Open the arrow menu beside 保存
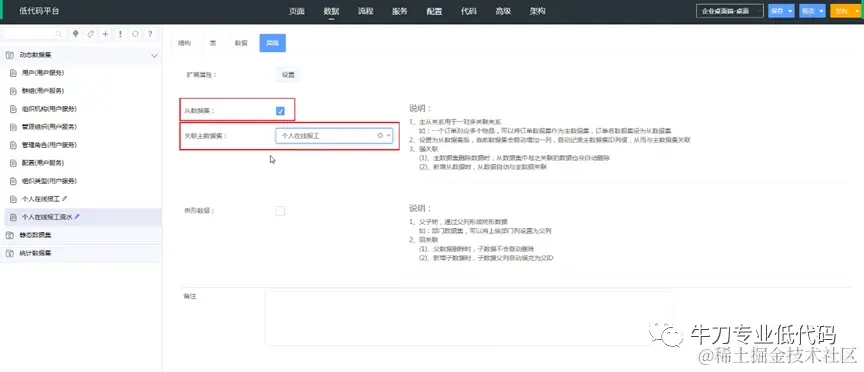Screen dimensions: 864x372 [x=790, y=11]
